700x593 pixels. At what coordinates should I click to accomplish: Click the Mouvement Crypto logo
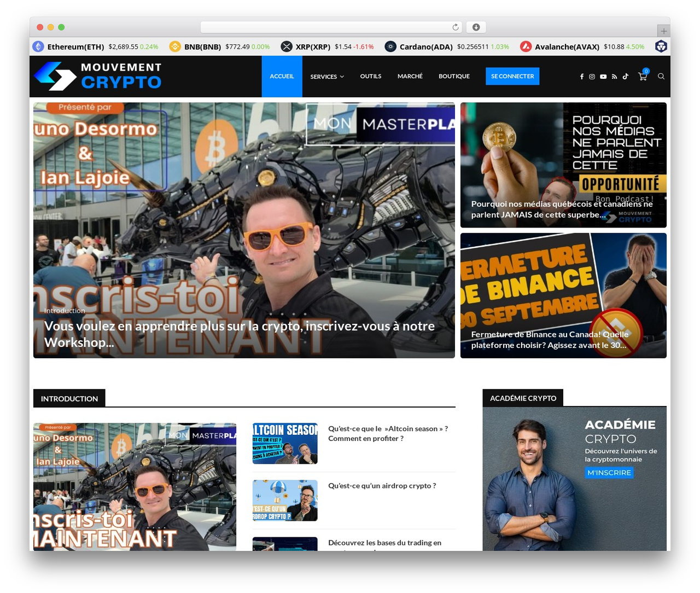click(98, 76)
